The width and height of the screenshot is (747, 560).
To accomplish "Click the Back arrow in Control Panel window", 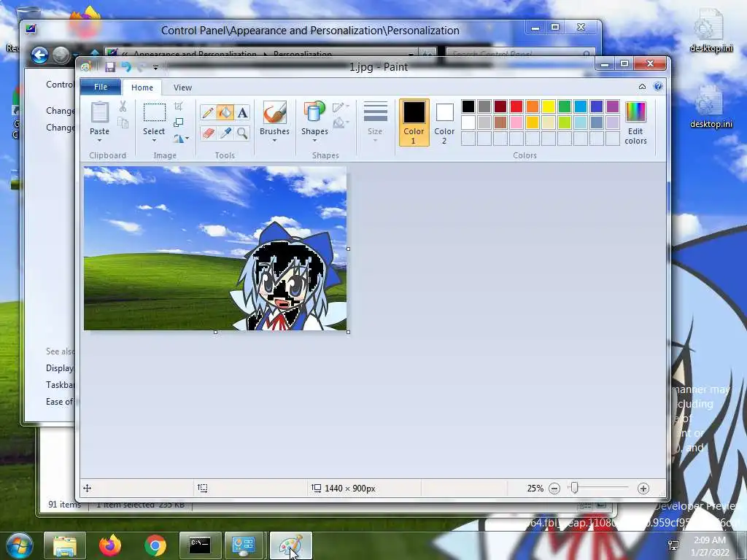I will 39,55.
